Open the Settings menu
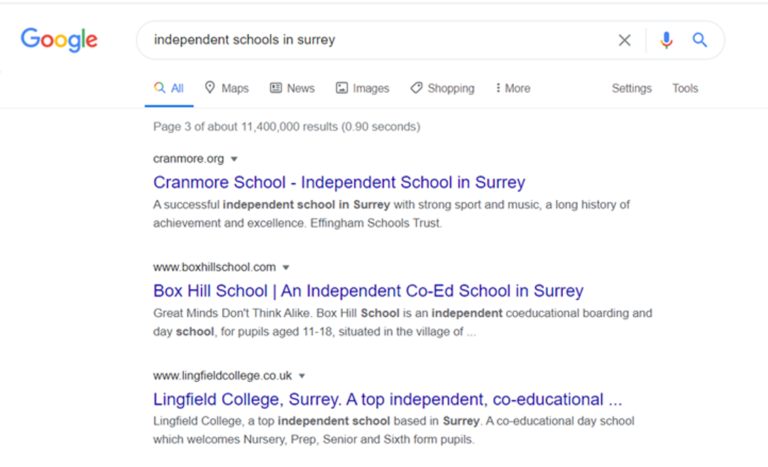768x467 pixels. (x=631, y=88)
